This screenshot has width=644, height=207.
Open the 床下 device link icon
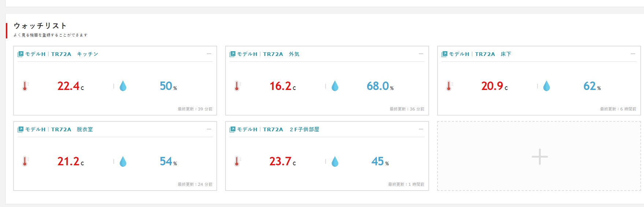point(444,54)
